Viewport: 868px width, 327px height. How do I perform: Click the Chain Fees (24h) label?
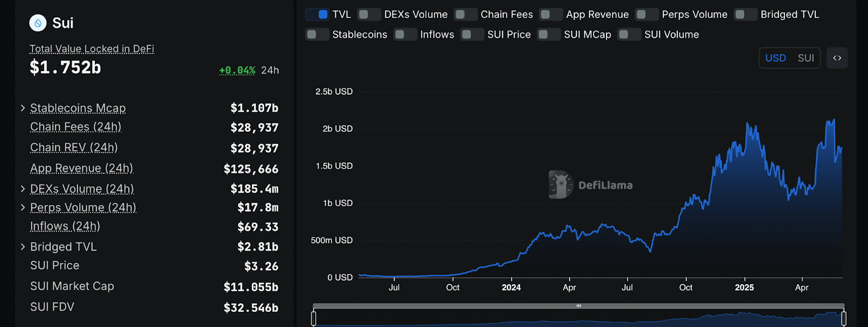[x=75, y=127]
